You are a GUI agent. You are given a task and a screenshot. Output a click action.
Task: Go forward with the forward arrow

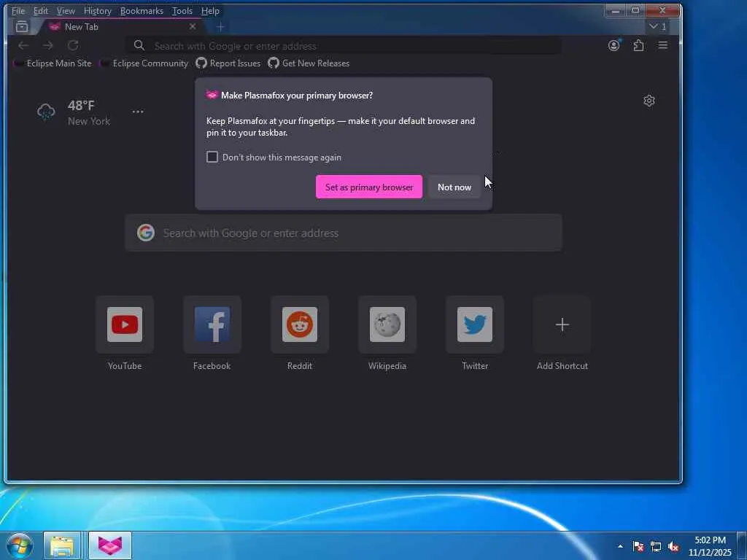click(x=47, y=46)
